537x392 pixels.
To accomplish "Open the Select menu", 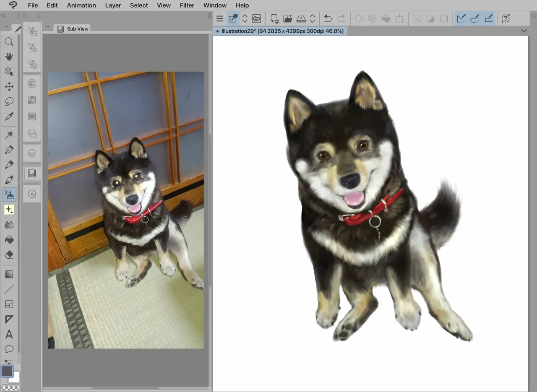I will point(139,5).
